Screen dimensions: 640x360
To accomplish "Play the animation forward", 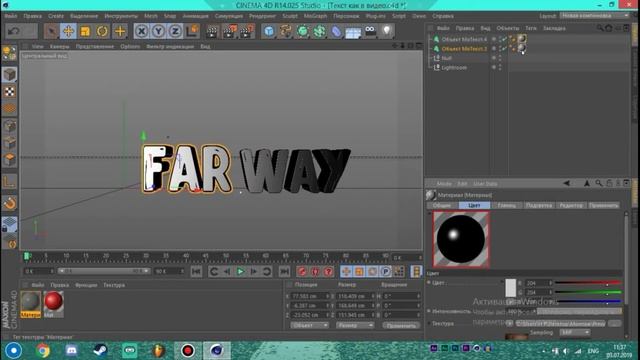I will pyautogui.click(x=240, y=271).
